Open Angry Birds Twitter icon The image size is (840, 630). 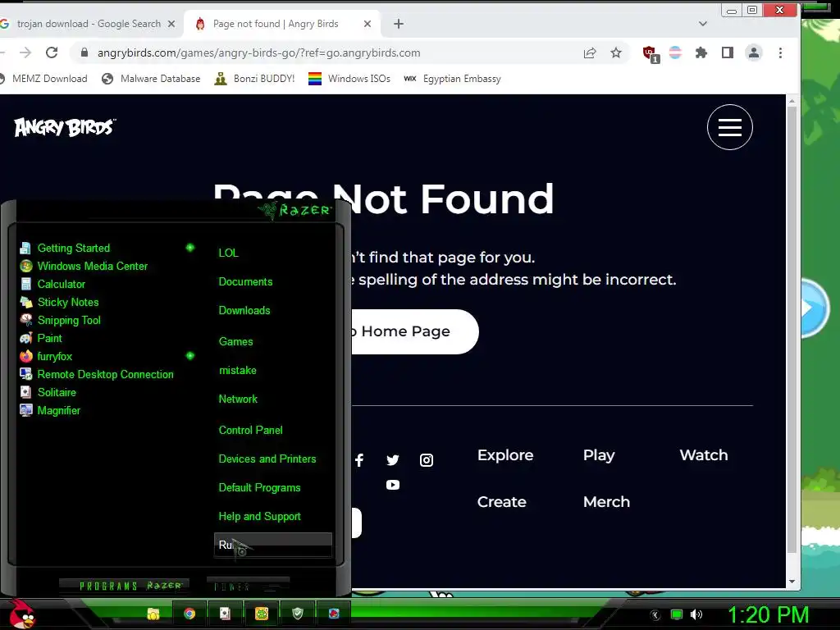pos(393,460)
